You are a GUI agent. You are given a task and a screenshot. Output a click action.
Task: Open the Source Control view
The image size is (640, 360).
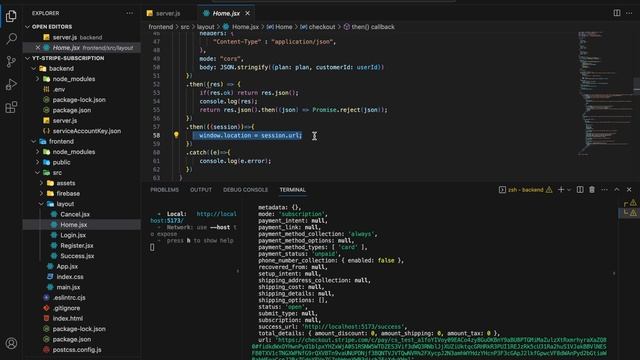[11, 62]
